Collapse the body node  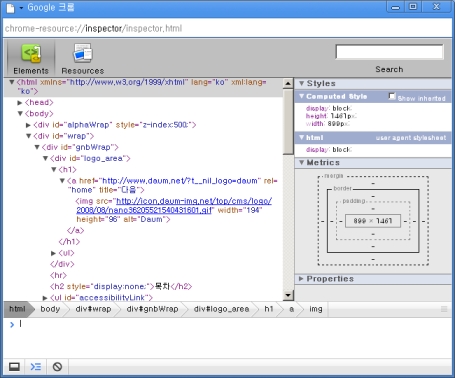pos(20,114)
